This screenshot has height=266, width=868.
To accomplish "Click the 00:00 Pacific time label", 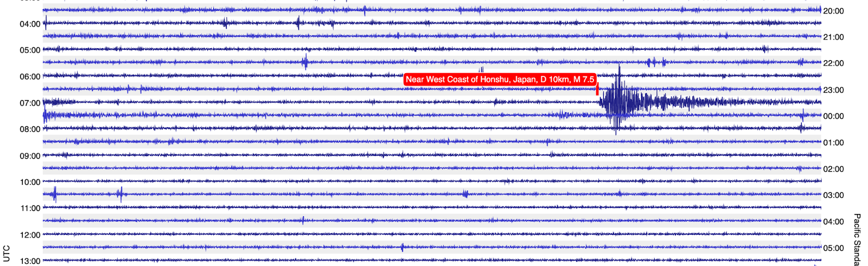I will [833, 116].
